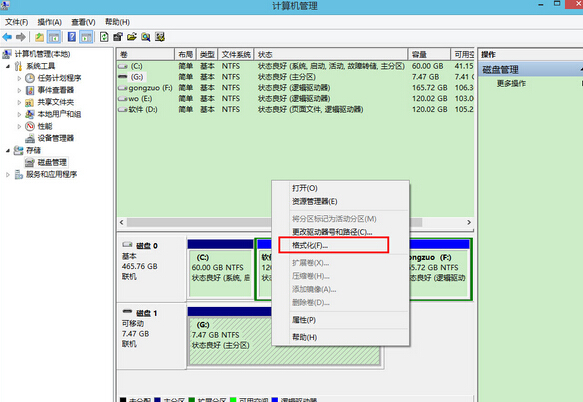Click the Back arrow toolbar icon
The width and height of the screenshot is (583, 402).
[7, 37]
